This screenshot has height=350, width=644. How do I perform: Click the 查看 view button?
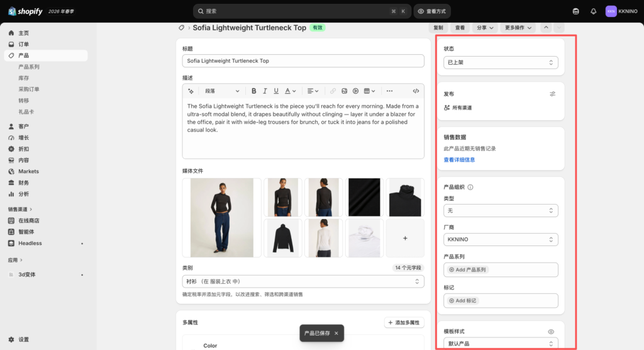(x=460, y=28)
